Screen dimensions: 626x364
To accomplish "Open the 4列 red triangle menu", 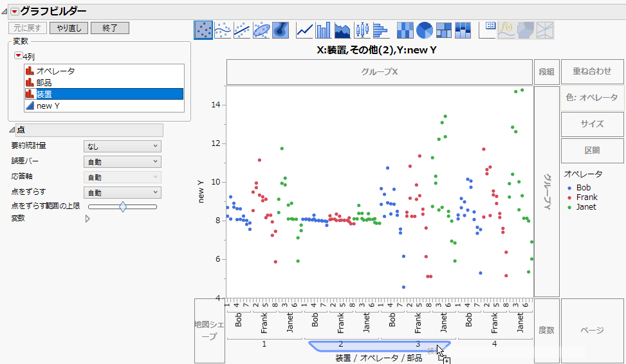I will 18,57.
